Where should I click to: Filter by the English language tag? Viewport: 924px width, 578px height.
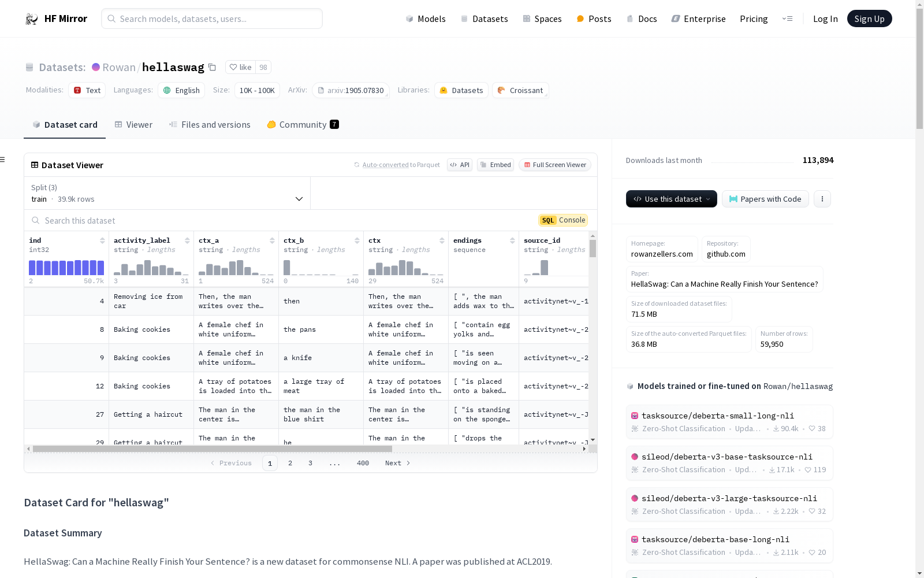[x=181, y=90]
